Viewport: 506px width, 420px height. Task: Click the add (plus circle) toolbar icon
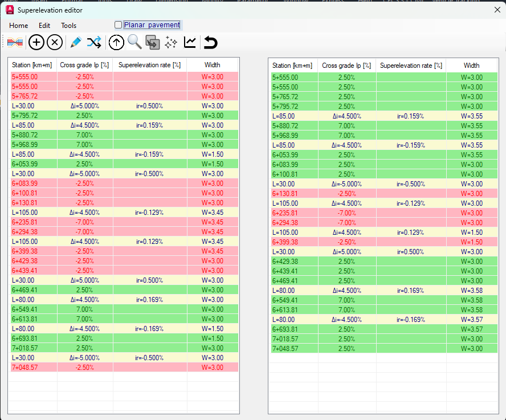(x=36, y=42)
